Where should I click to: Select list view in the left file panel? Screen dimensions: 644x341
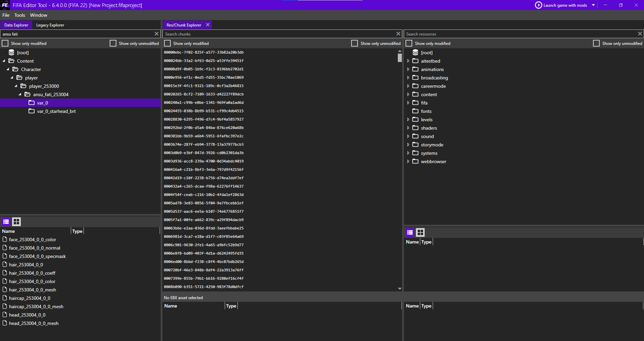click(6, 221)
